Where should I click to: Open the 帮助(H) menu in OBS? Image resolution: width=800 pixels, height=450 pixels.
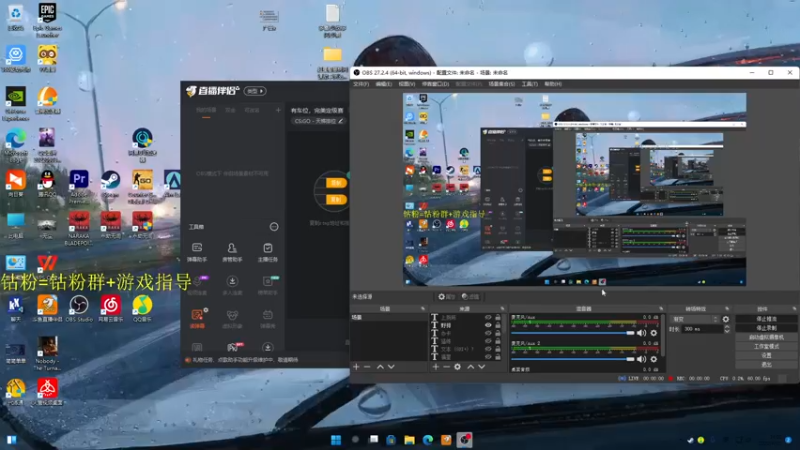[553, 84]
